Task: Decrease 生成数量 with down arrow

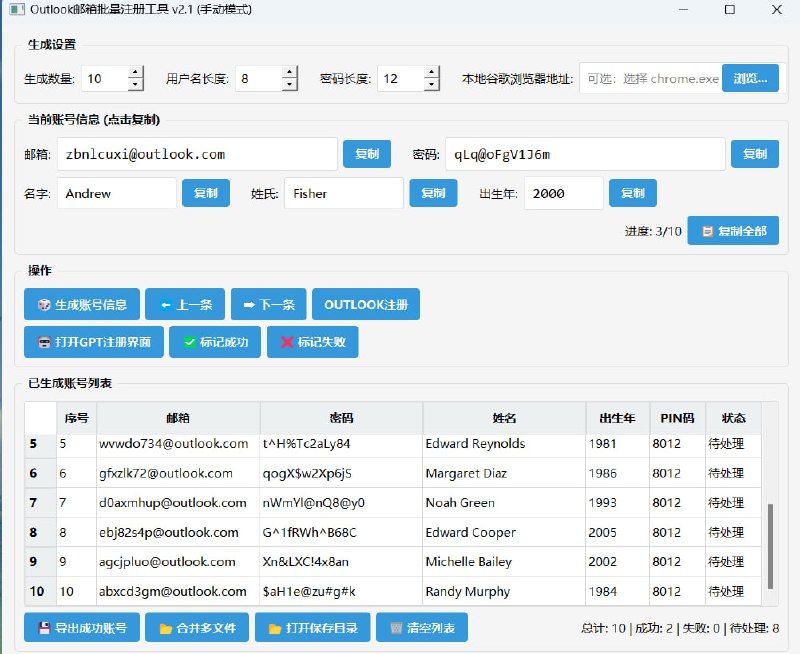Action: click(135, 85)
